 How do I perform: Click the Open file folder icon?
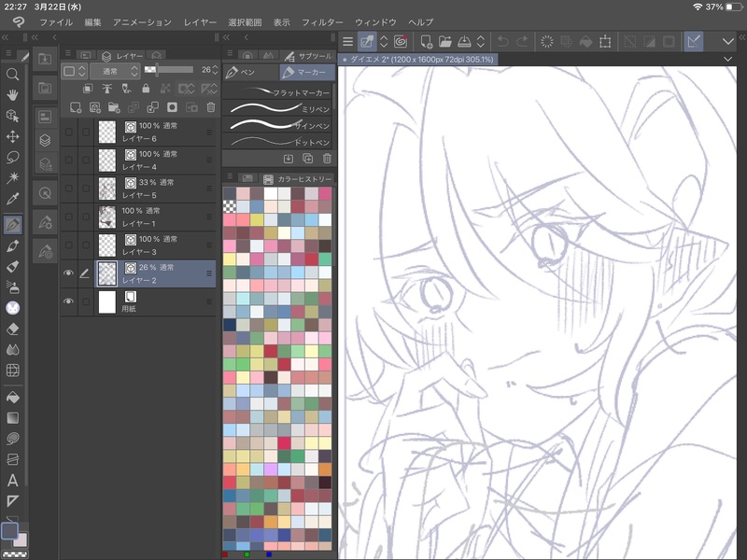445,42
